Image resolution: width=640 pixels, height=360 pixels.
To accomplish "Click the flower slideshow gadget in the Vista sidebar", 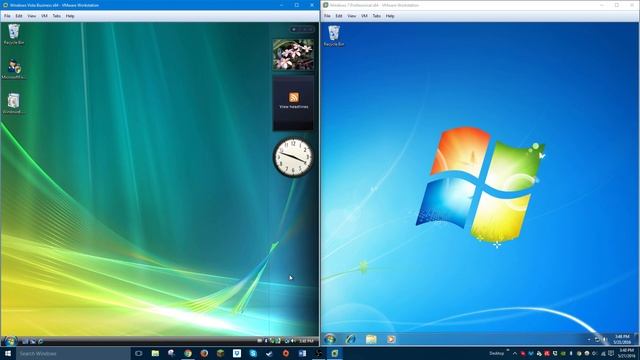I will (293, 55).
